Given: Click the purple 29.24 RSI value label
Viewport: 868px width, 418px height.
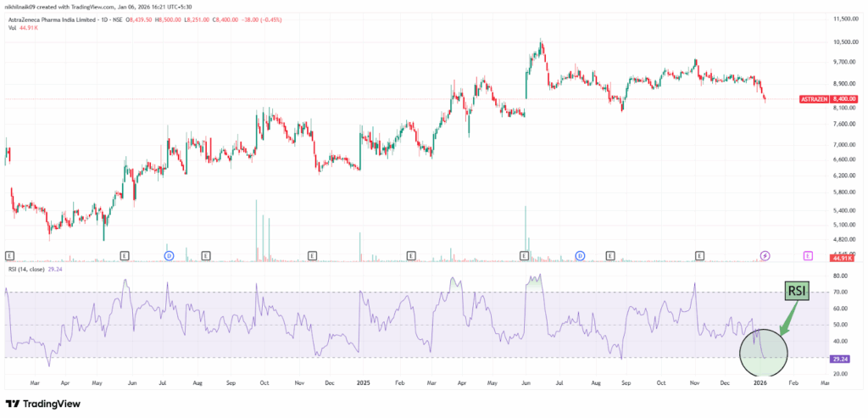Looking at the screenshot, I should click(x=840, y=359).
